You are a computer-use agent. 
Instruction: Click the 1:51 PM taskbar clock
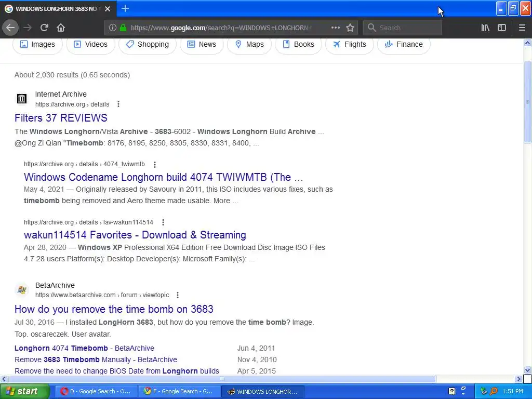click(513, 392)
